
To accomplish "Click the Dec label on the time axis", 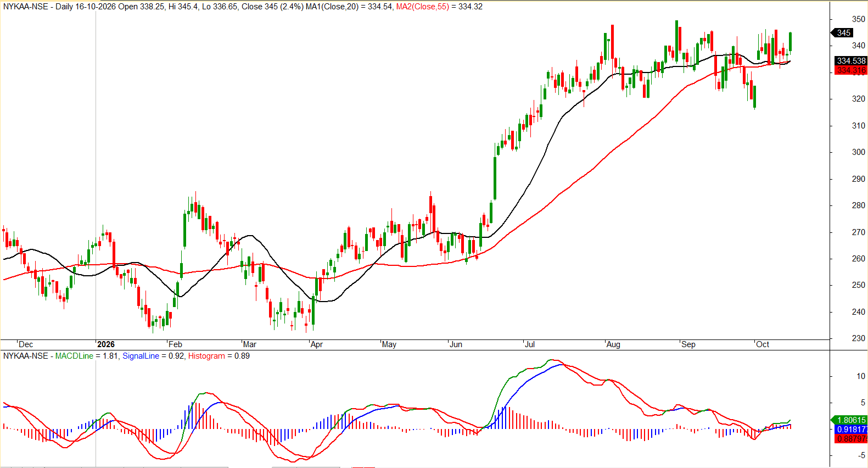I will point(26,344).
